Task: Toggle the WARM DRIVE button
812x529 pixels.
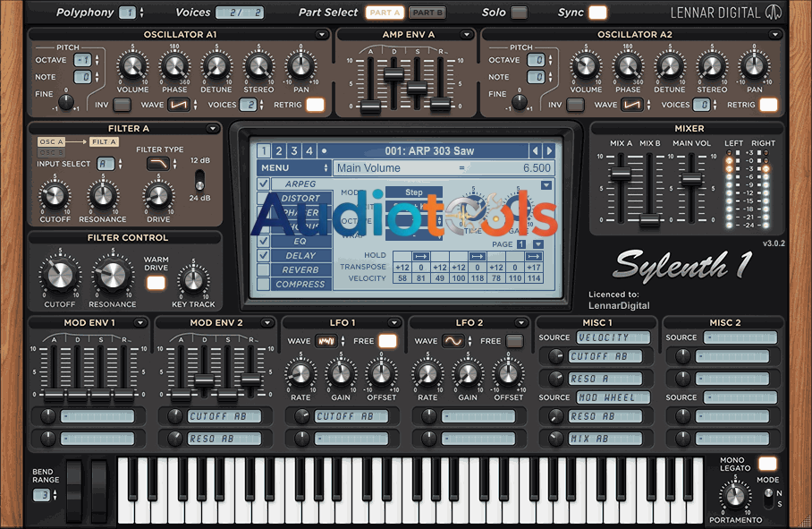Action: click(x=156, y=281)
